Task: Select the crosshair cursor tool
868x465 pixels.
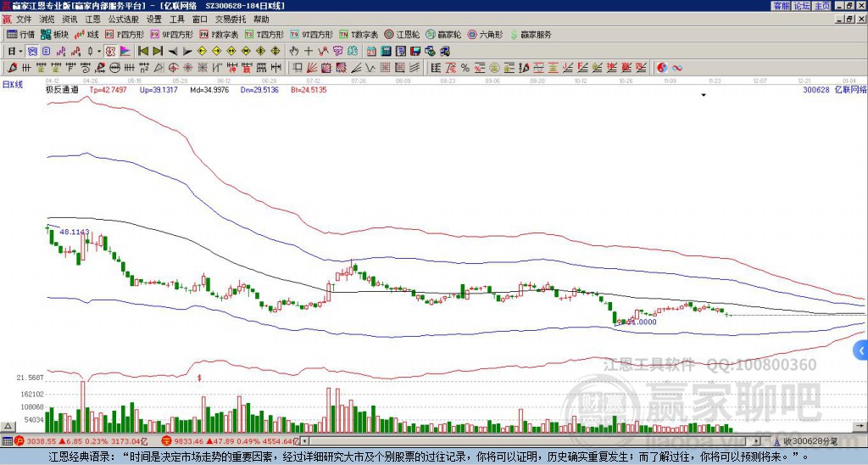Action: 309,52
